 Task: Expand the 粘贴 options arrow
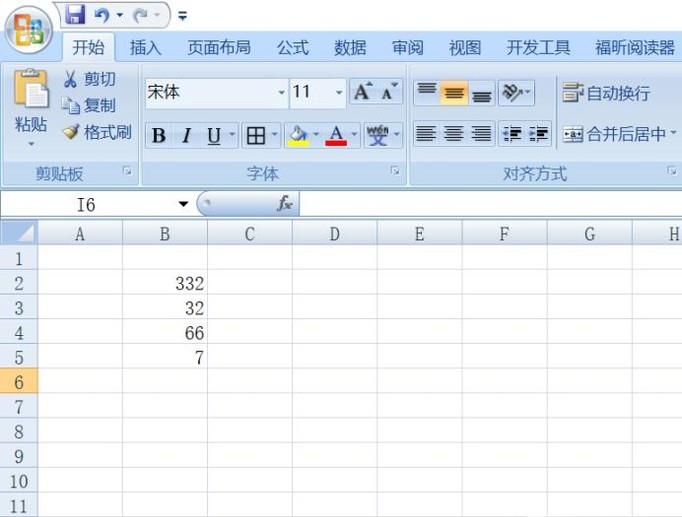click(31, 144)
